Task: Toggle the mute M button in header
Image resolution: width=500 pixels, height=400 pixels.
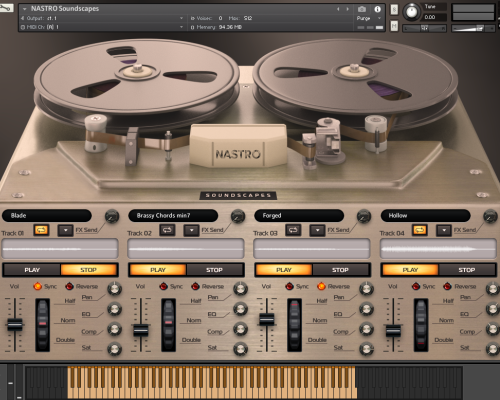Action: point(394,26)
